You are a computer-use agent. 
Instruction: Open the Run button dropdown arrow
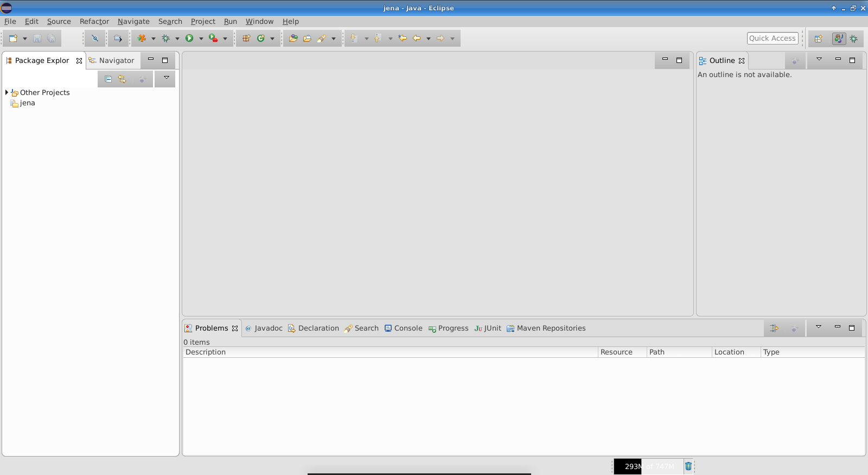201,39
